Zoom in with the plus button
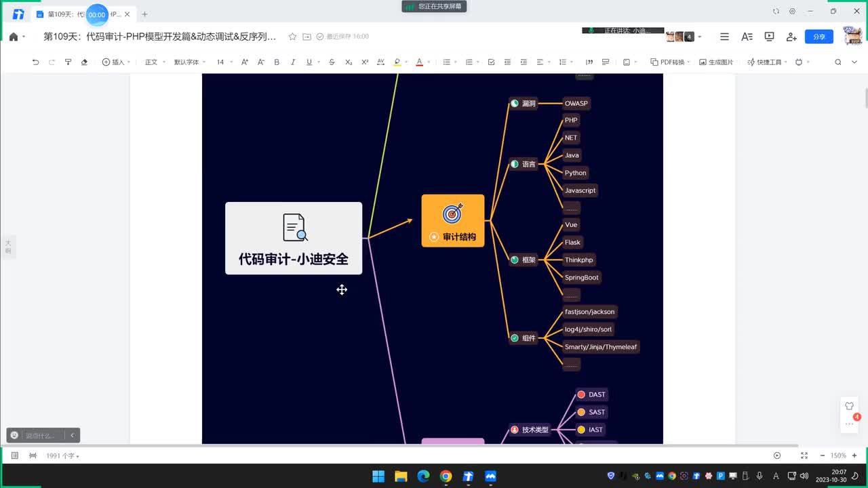The image size is (868, 488). coord(854,455)
